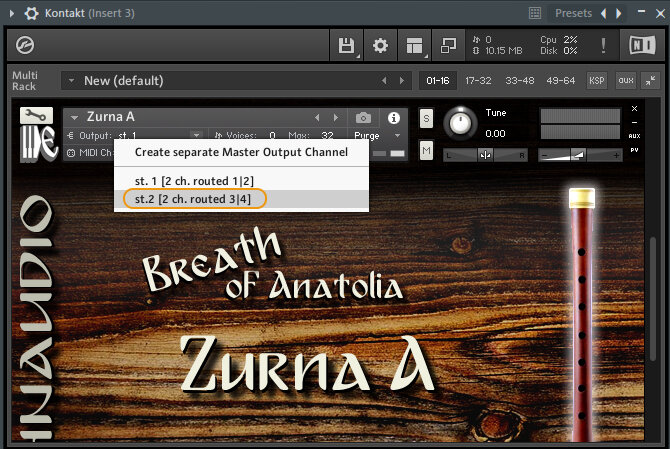Select the next preset arrow

tap(618, 13)
